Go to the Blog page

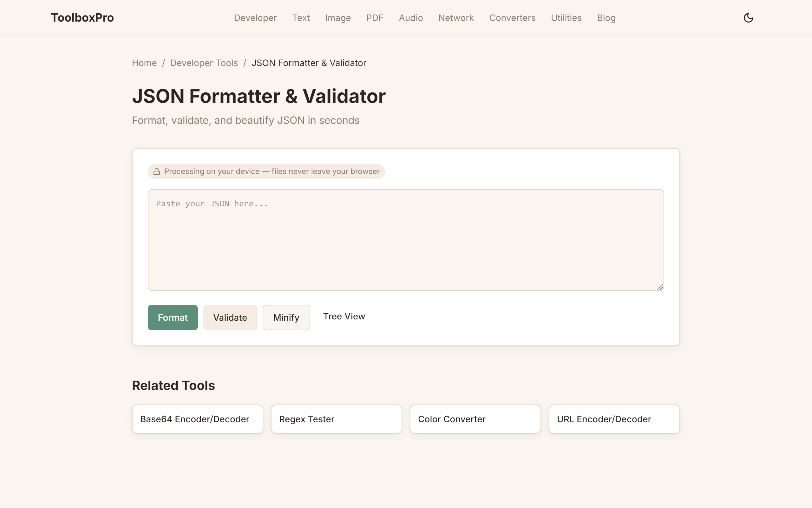(606, 18)
